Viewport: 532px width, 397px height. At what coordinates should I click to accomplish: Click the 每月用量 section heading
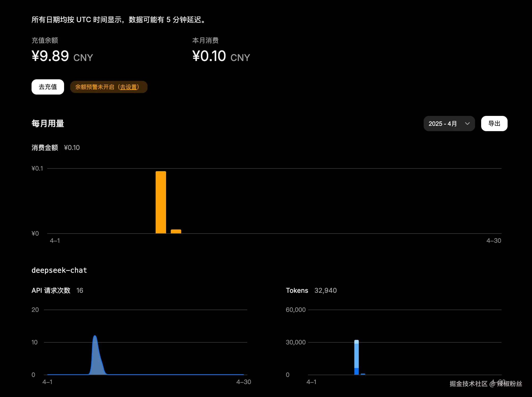48,124
